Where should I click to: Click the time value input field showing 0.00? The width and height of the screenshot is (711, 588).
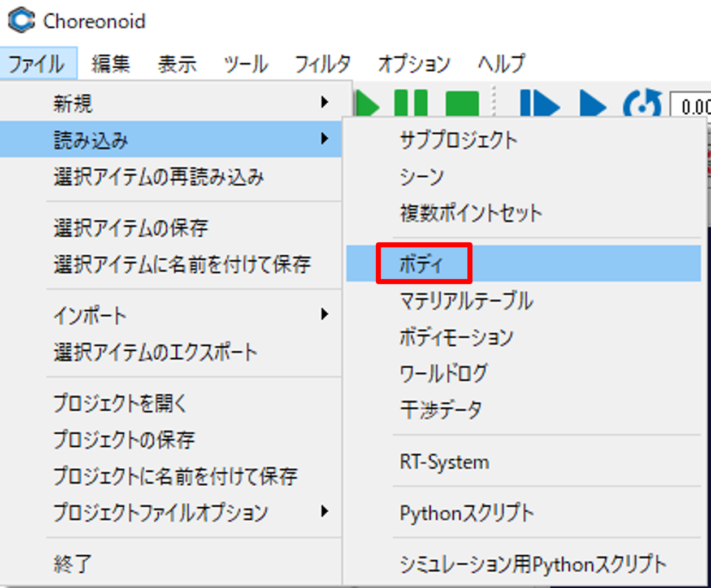click(691, 106)
